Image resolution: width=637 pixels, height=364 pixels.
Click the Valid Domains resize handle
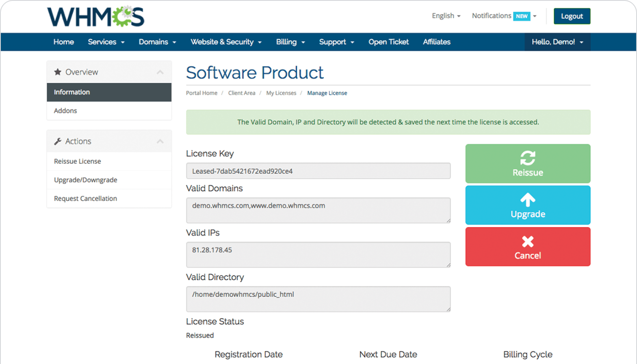(x=448, y=221)
